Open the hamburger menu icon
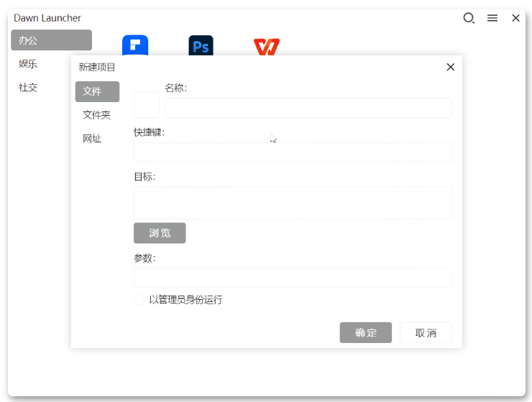Viewport: 532px width, 402px height. click(492, 19)
